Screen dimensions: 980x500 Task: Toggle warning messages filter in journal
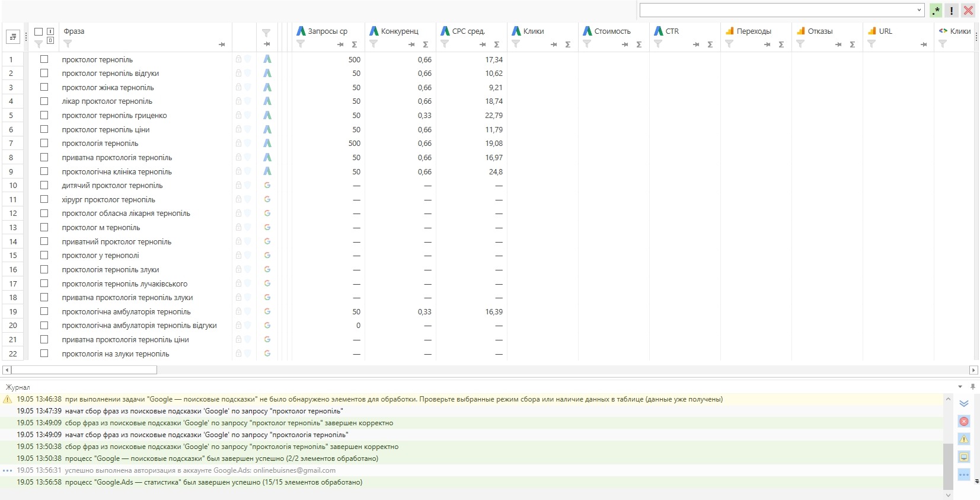[964, 439]
